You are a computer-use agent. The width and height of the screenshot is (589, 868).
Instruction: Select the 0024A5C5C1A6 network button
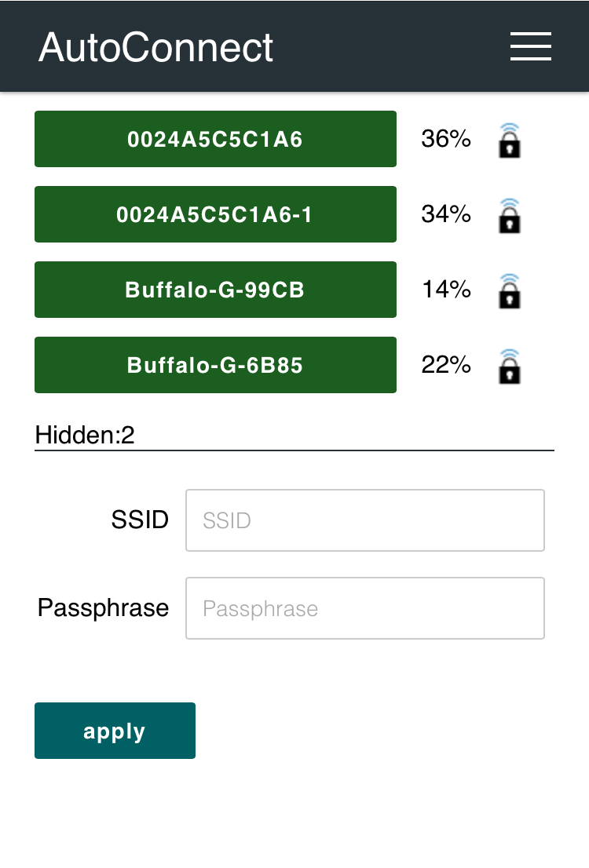[215, 139]
